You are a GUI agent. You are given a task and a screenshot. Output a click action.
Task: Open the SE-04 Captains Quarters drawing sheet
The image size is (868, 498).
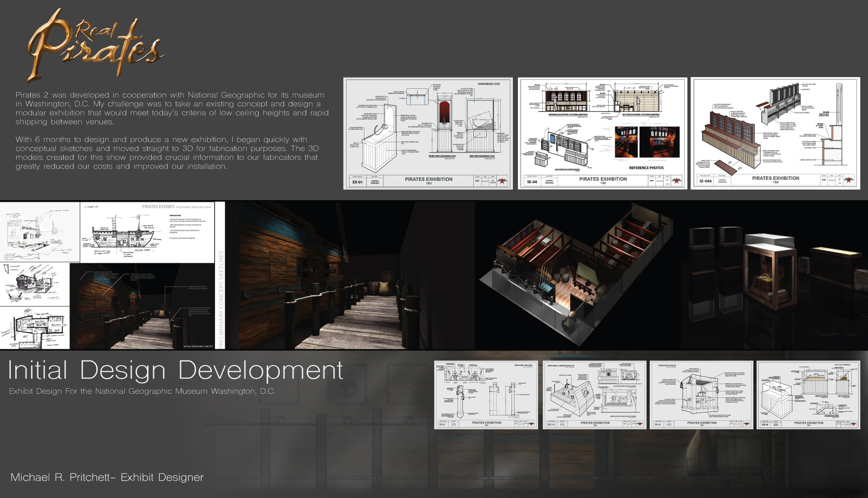[603, 133]
